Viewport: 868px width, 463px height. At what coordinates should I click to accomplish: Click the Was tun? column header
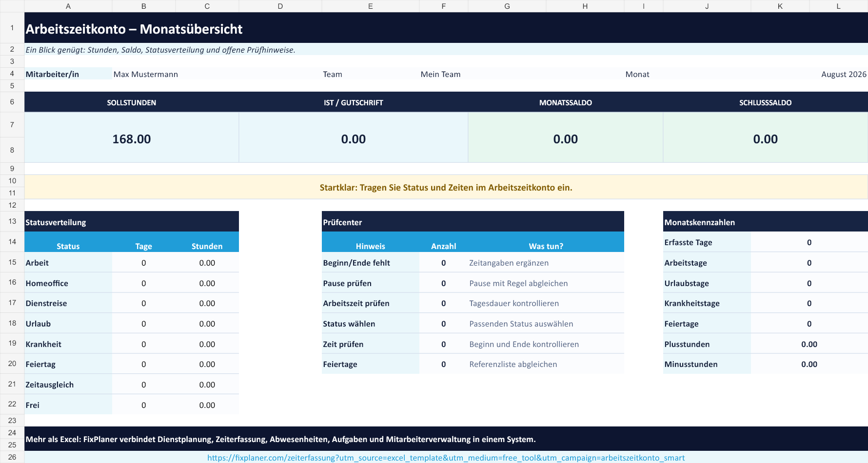(x=546, y=242)
